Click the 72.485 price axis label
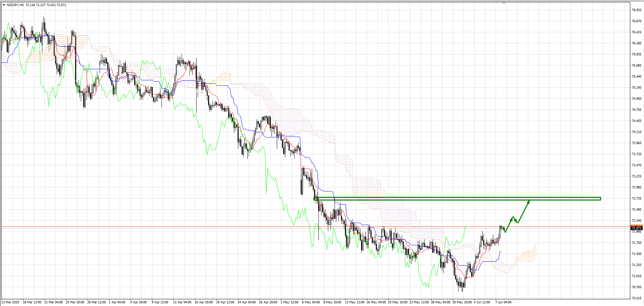The height and width of the screenshot is (306, 644). [x=636, y=210]
